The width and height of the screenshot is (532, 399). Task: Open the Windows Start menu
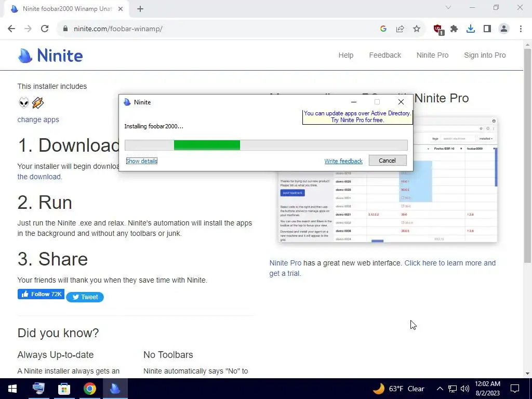click(x=12, y=389)
